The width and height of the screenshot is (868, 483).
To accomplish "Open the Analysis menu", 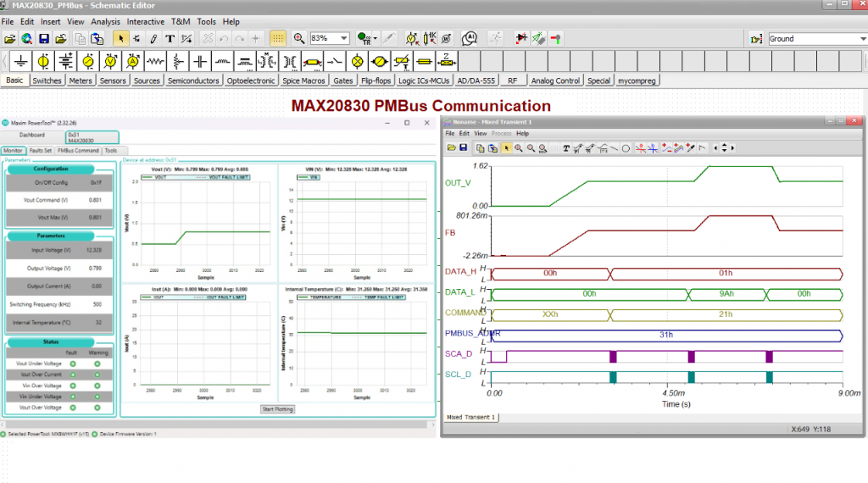I will [105, 20].
